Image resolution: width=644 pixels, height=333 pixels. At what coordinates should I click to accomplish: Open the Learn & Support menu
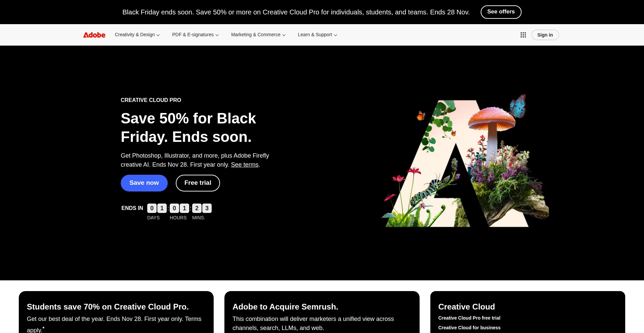[318, 35]
